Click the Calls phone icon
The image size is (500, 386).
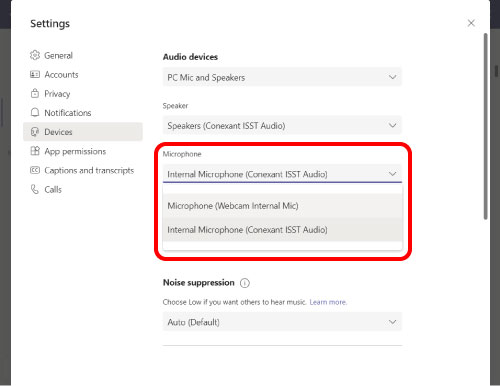pyautogui.click(x=35, y=189)
